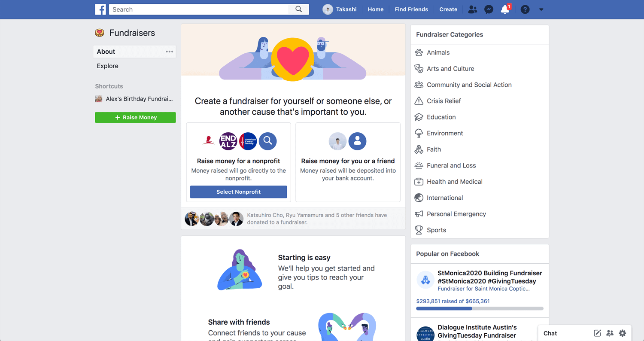Open Chat settings gear icon
Image resolution: width=644 pixels, height=341 pixels.
coord(623,333)
